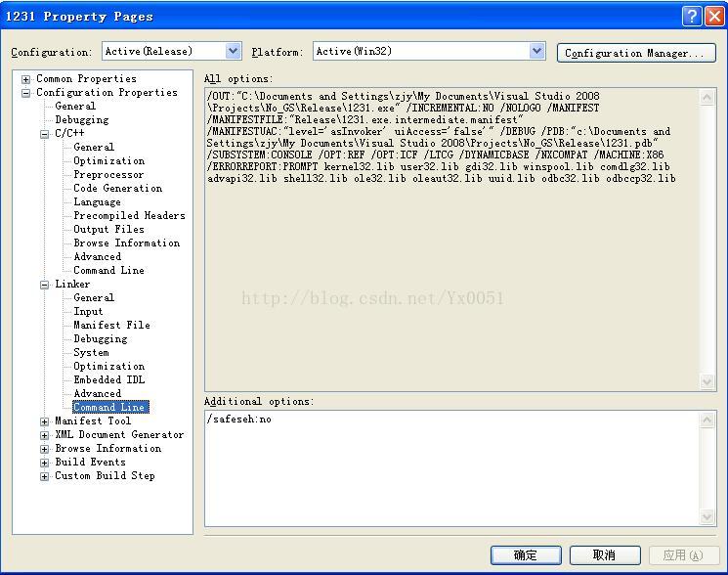This screenshot has height=575, width=728.
Task: Click All options scrollbar up arrow
Action: 707,97
